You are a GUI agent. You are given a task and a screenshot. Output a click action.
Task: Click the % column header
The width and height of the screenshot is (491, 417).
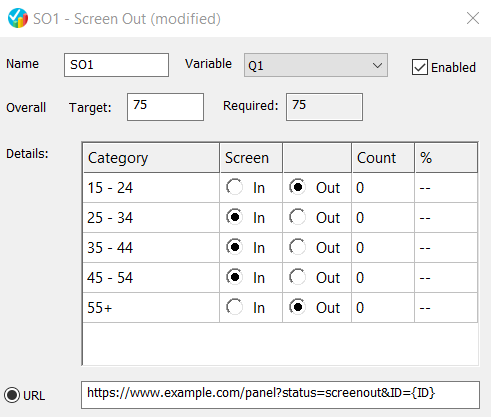446,158
